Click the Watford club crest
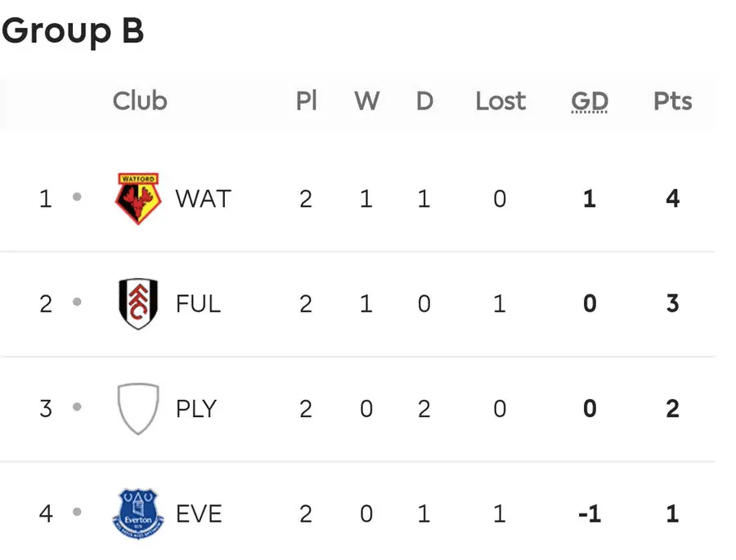Viewport: 736px width, 560px height. 138,199
